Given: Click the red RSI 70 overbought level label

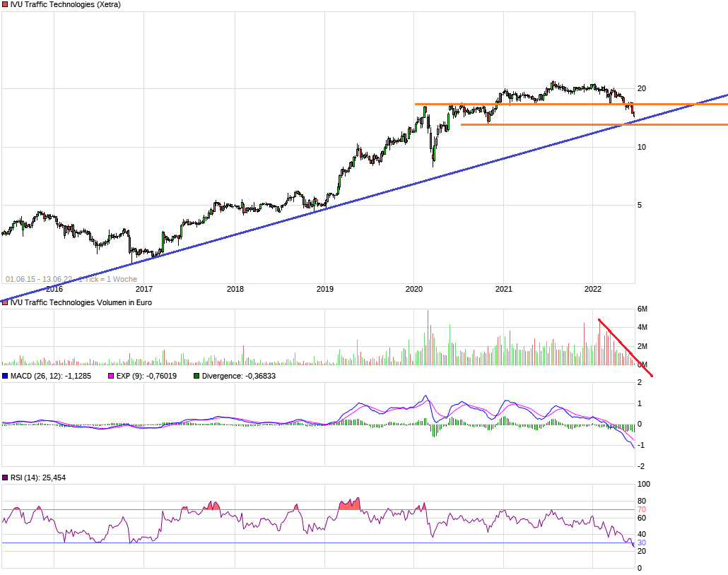Looking at the screenshot, I should tap(642, 509).
